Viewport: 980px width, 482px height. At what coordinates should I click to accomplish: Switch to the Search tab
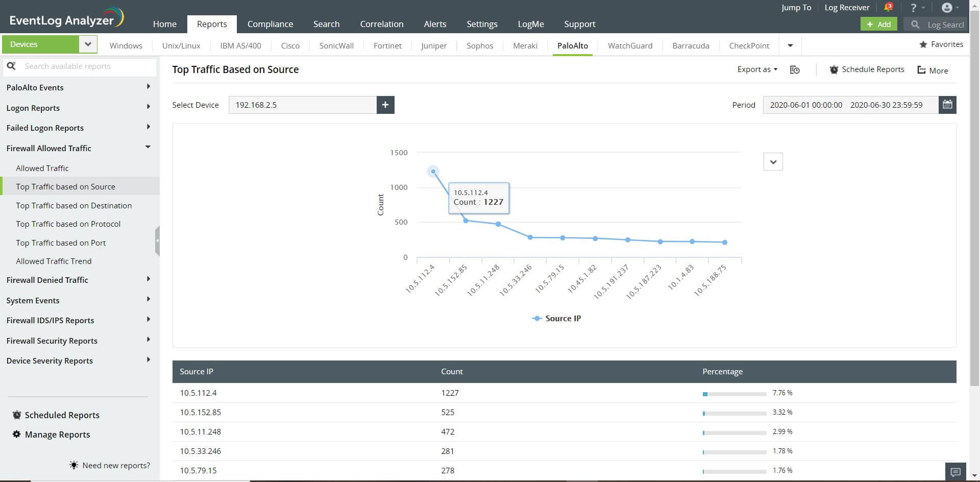click(326, 24)
